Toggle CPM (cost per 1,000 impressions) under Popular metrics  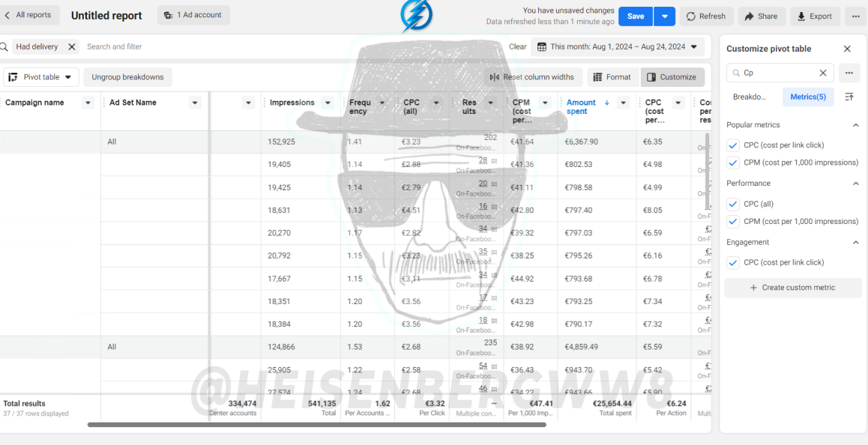point(733,163)
